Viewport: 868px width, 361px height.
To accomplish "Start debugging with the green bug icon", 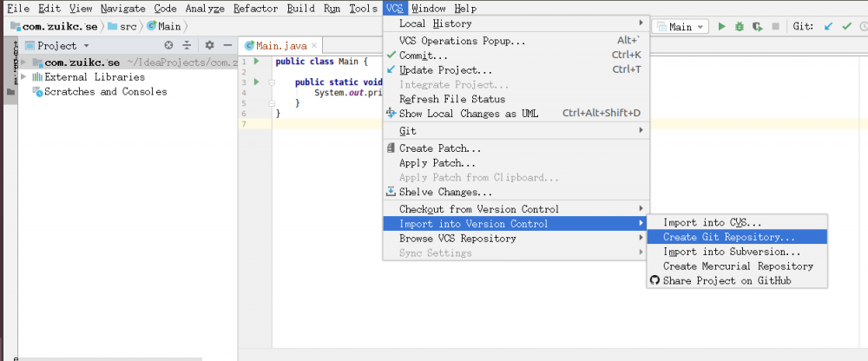I will point(740,27).
